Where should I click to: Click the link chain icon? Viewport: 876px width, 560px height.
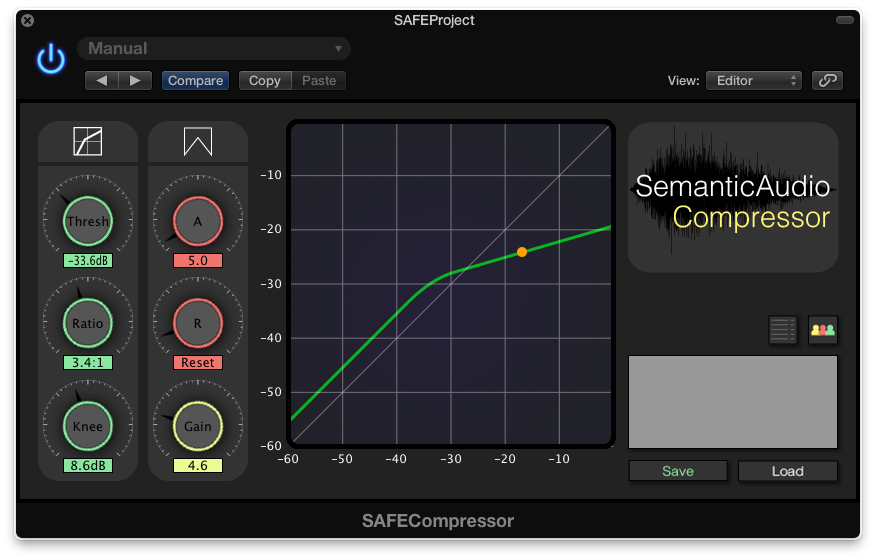tap(827, 80)
